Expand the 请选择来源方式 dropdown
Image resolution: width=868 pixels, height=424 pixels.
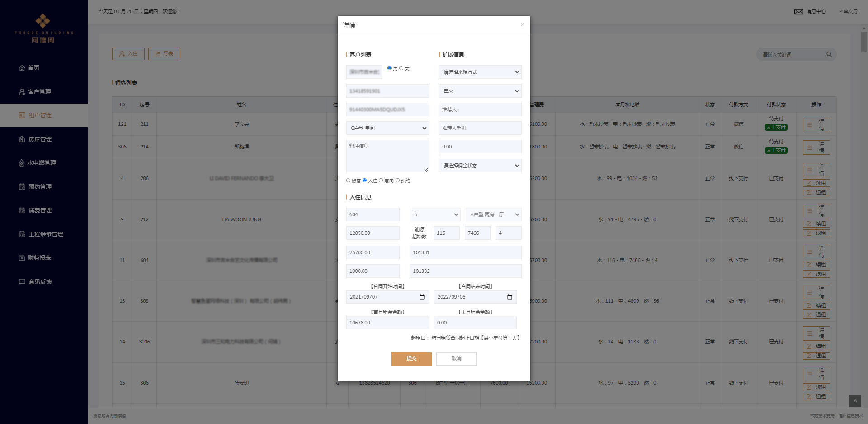click(480, 72)
